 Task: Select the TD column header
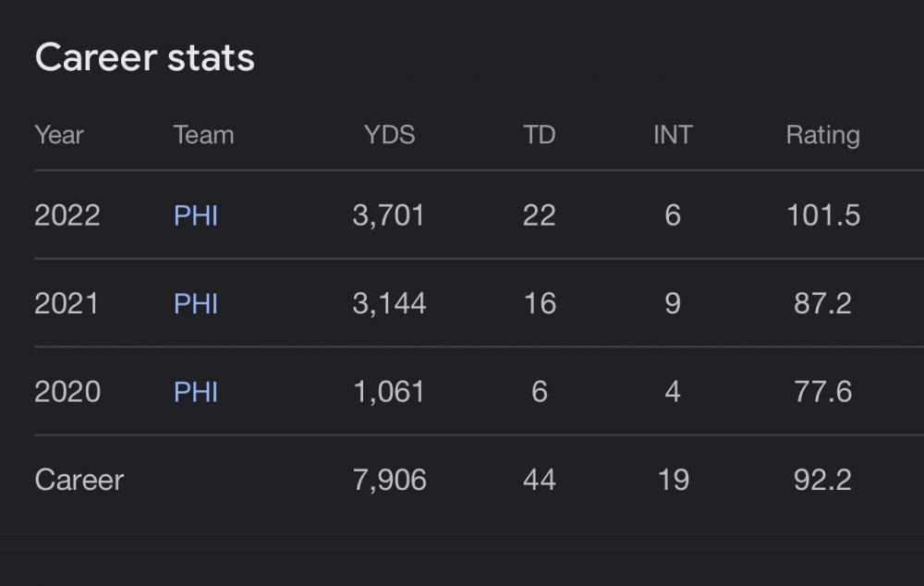(540, 135)
